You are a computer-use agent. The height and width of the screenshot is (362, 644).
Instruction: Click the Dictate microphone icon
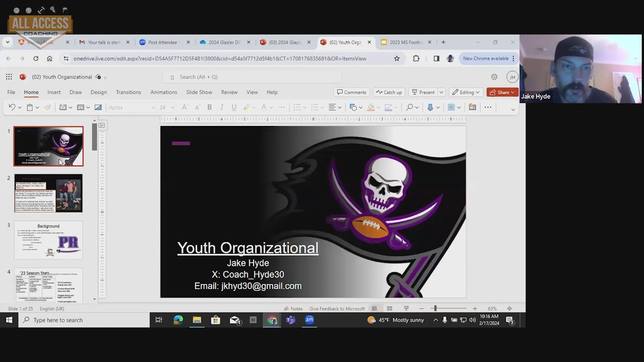[x=430, y=107]
